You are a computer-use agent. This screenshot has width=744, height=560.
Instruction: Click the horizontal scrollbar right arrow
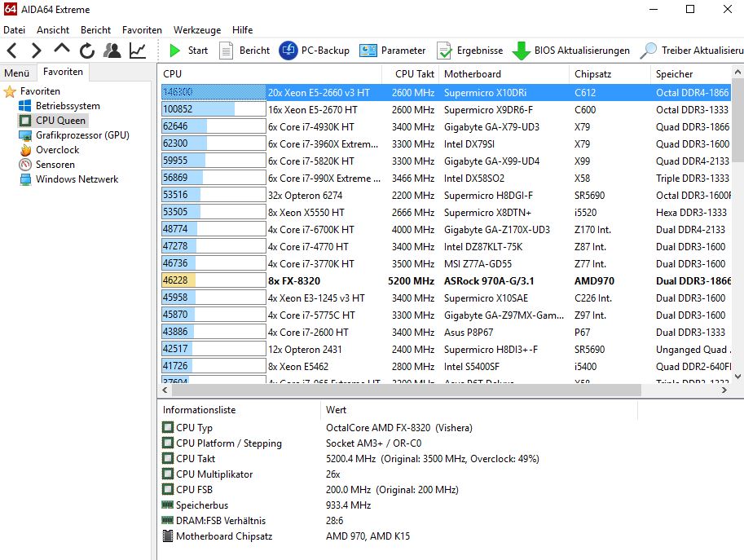(724, 390)
